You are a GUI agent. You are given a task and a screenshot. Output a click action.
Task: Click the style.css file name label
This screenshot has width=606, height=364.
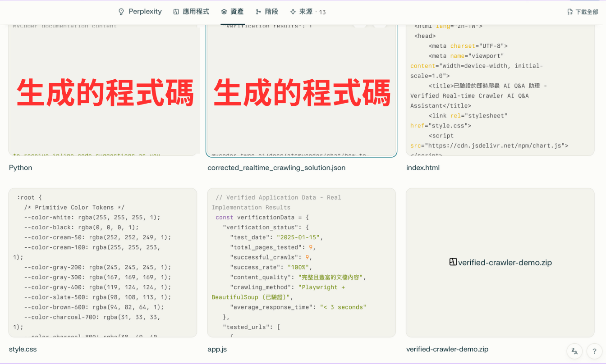click(23, 349)
